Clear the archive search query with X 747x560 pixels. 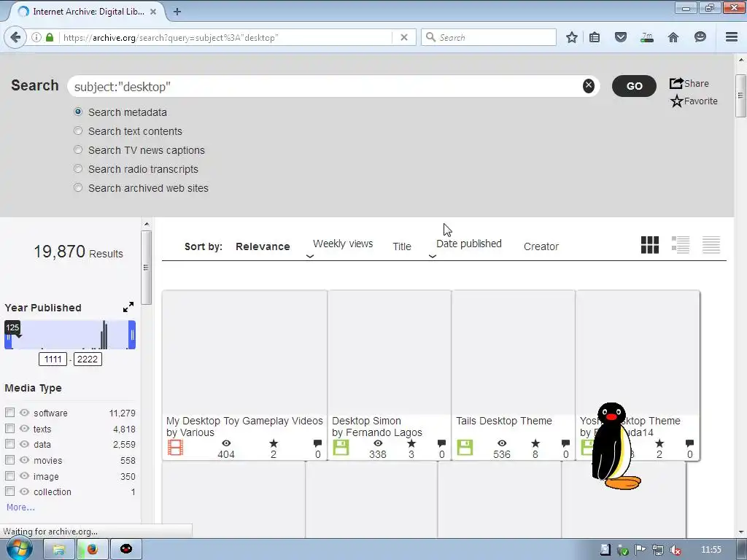pos(589,86)
